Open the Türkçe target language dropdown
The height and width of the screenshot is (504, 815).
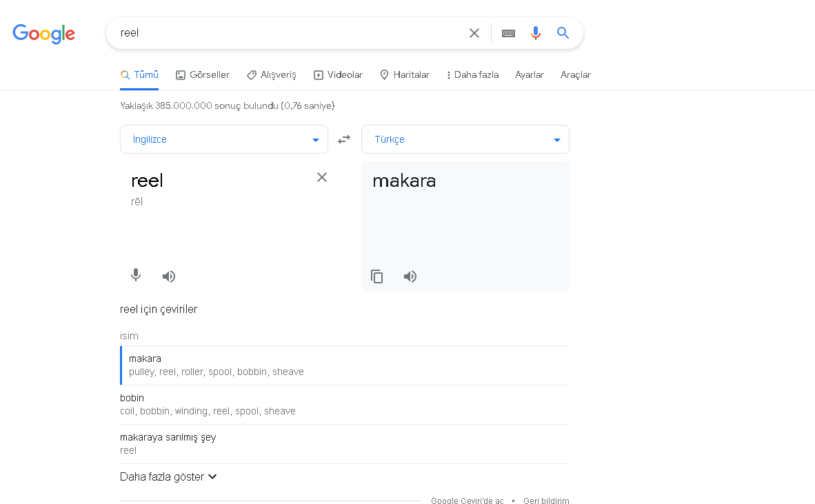[465, 139]
